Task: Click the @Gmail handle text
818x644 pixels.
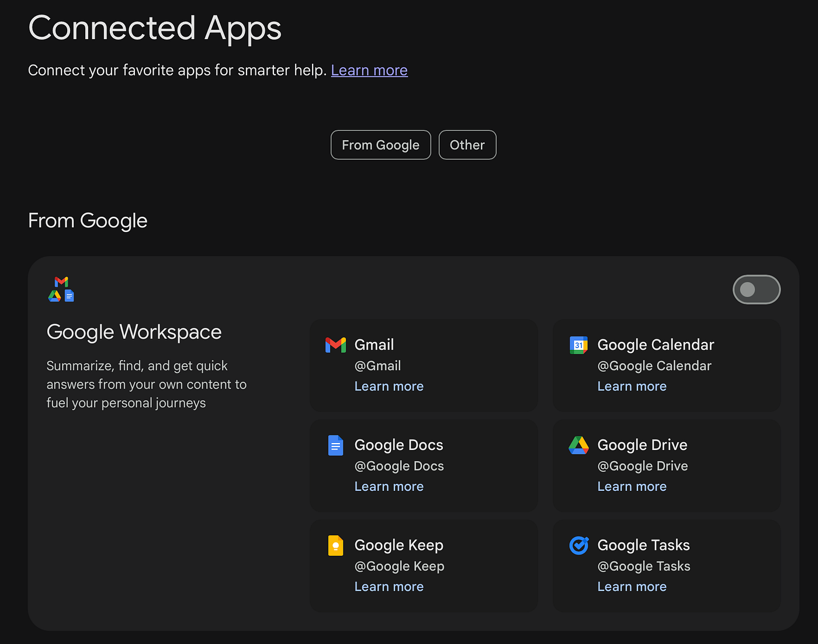Action: tap(378, 366)
